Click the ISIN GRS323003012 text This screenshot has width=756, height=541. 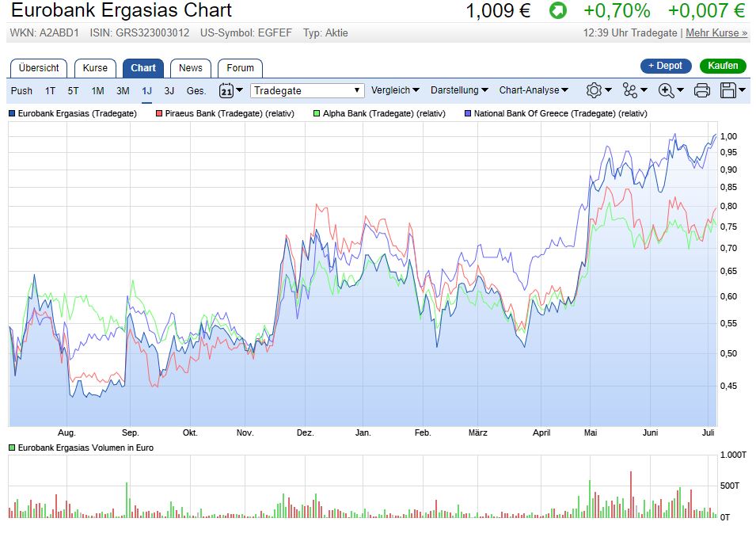139,32
